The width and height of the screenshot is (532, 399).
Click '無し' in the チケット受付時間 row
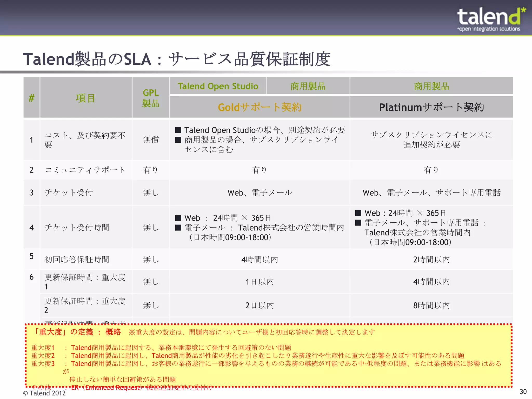[x=151, y=228]
